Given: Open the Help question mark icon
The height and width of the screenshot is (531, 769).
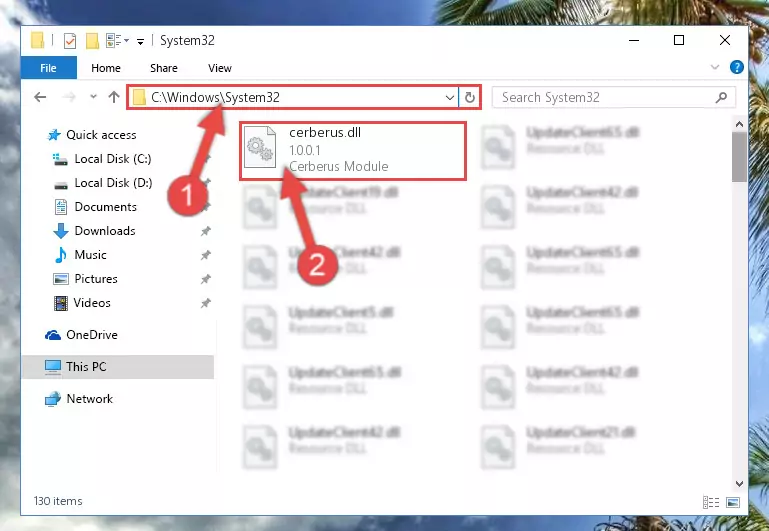Looking at the screenshot, I should [736, 67].
